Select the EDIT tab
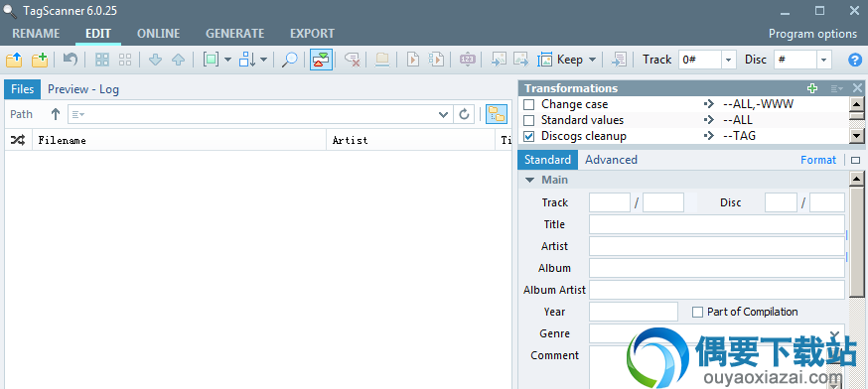Screen dimensions: 868x389 pos(98,34)
